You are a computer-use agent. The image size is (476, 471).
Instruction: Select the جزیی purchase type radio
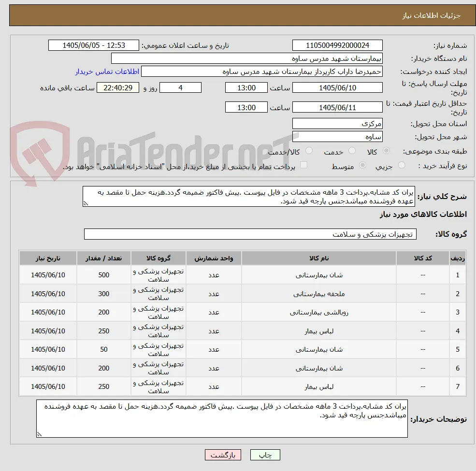click(402, 165)
